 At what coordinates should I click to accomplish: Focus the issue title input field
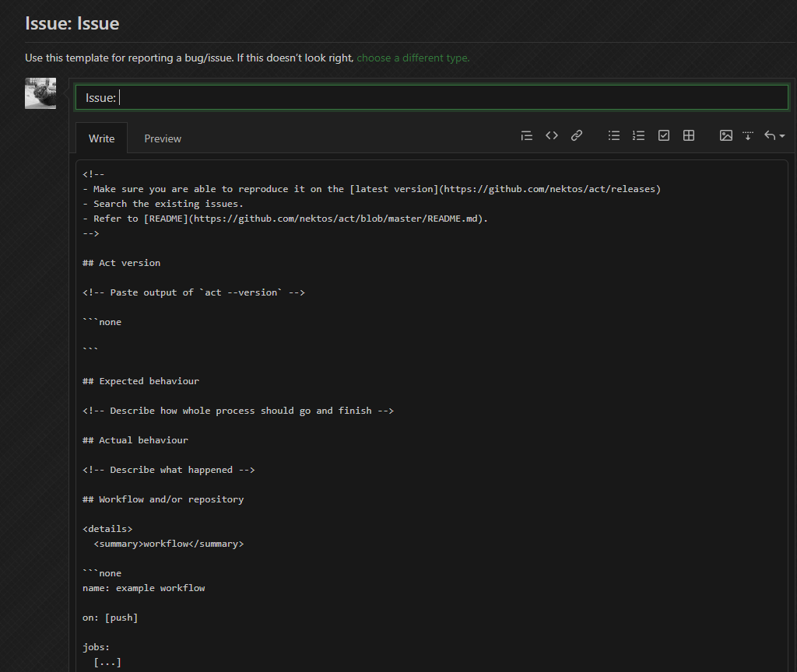pos(432,97)
